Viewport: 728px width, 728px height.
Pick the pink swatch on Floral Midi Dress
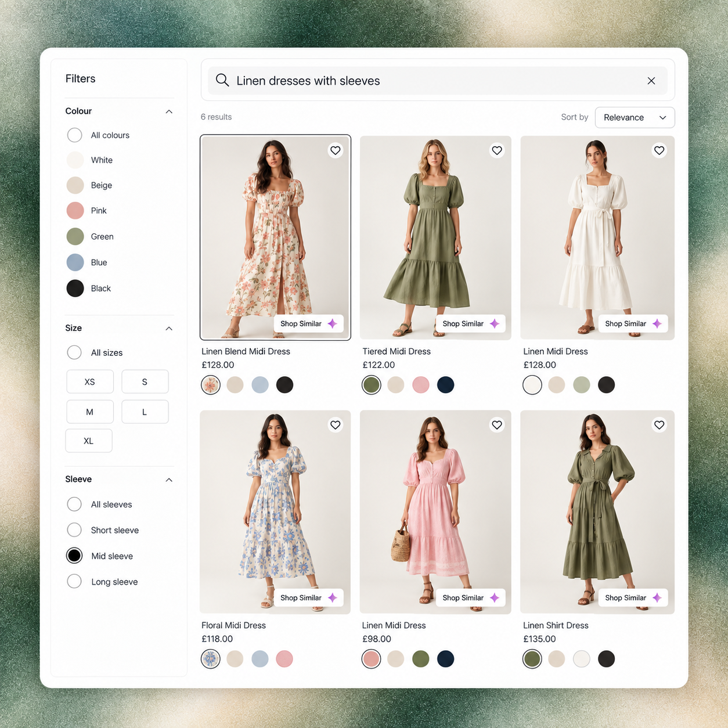tap(284, 658)
